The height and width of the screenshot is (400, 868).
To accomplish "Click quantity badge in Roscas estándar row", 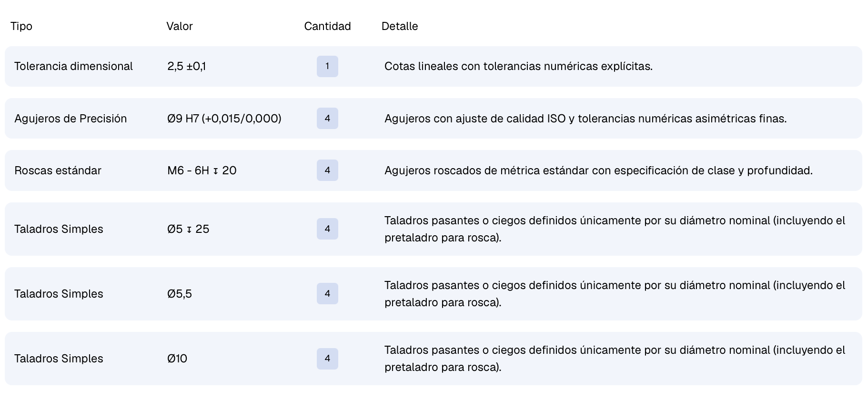I will (x=327, y=170).
